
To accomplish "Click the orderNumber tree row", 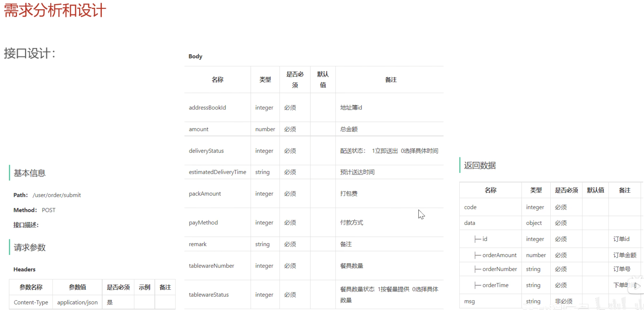I will pos(499,269).
